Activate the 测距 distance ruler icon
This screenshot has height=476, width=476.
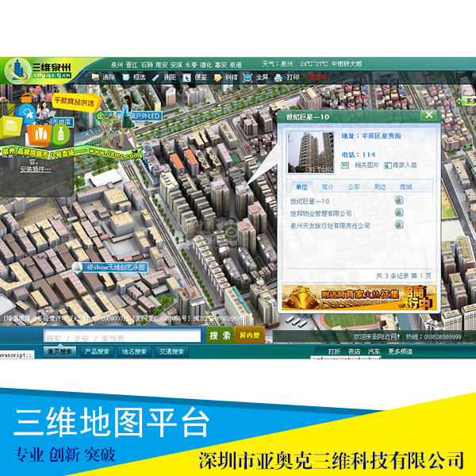tap(155, 78)
